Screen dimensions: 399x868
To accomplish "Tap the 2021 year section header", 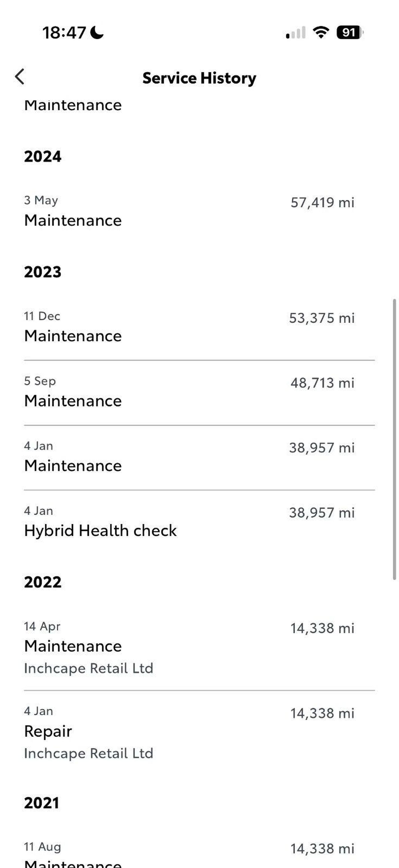I will coord(42,803).
